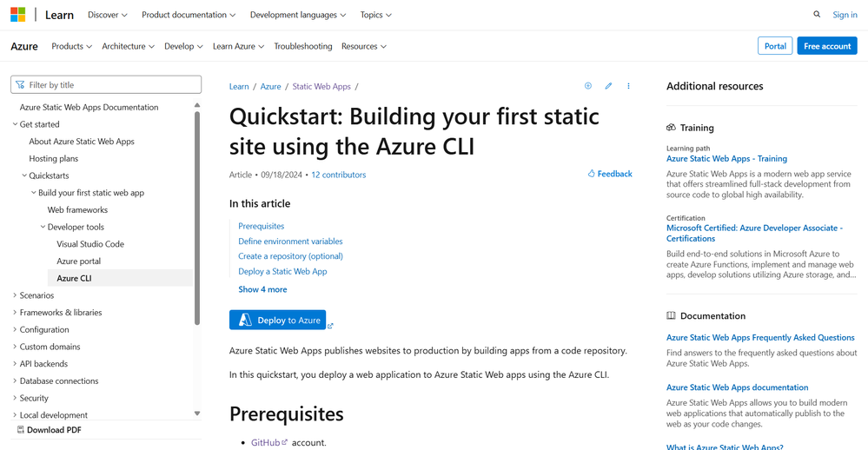The width and height of the screenshot is (868, 450).
Task: Select Azure portal in the sidebar tree
Action: [79, 261]
